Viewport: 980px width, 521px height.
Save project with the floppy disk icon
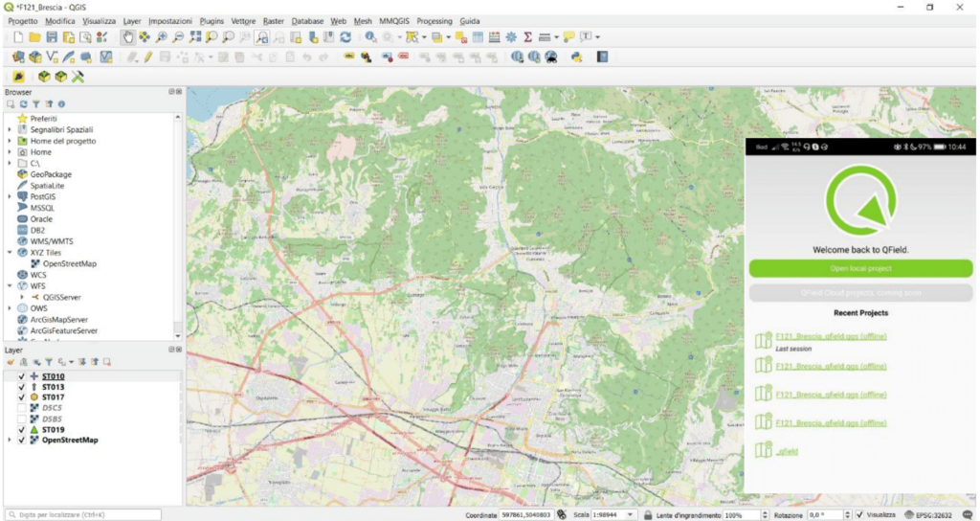[52, 37]
